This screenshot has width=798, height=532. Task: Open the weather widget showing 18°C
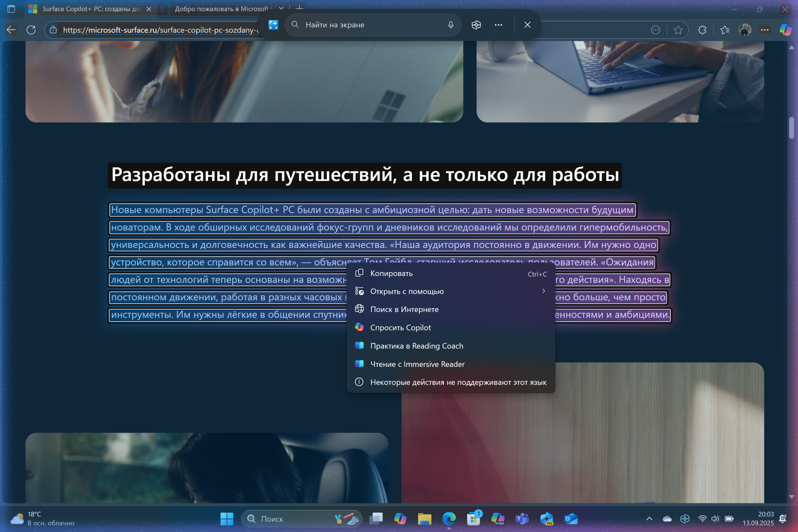pos(42,519)
